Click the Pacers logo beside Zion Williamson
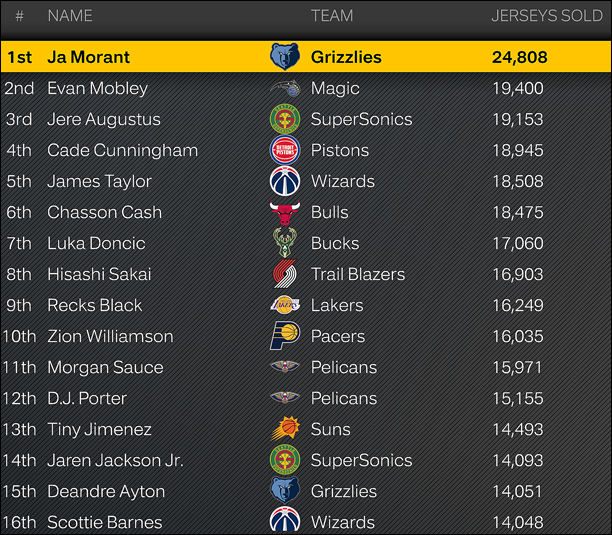Viewport: 612px width, 535px height. (x=285, y=336)
